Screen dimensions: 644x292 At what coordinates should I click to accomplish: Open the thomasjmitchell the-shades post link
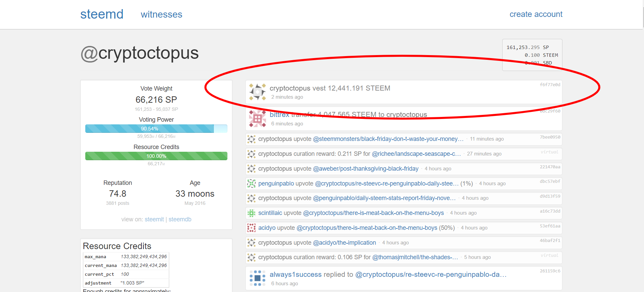415,257
